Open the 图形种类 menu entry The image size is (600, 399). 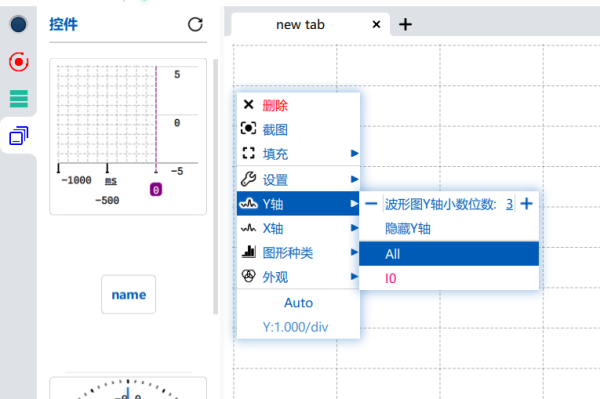298,252
